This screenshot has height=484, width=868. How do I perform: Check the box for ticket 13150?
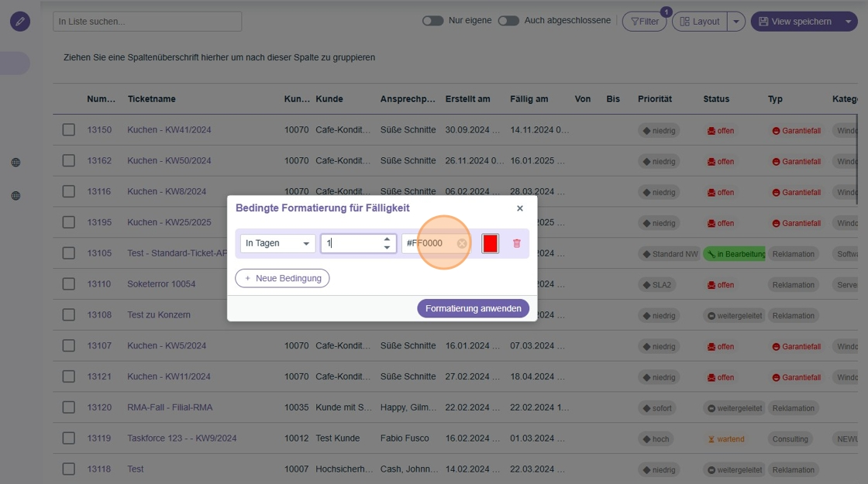click(69, 130)
